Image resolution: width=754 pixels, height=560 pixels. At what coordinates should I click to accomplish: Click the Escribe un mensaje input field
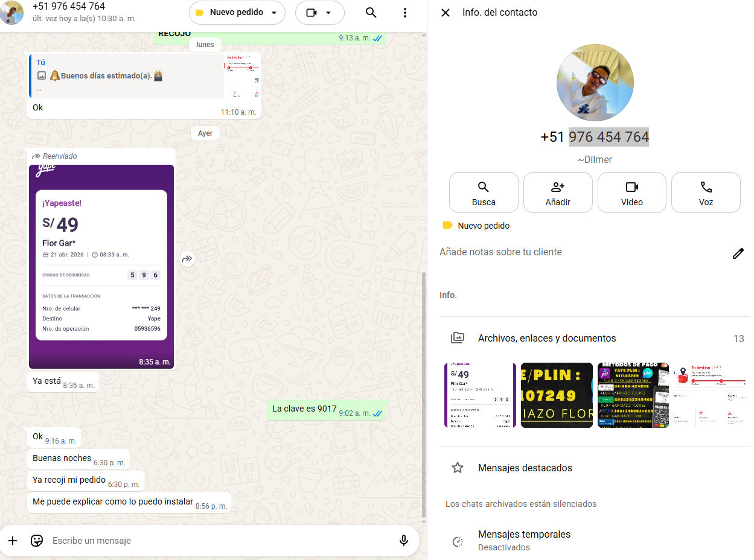click(217, 541)
